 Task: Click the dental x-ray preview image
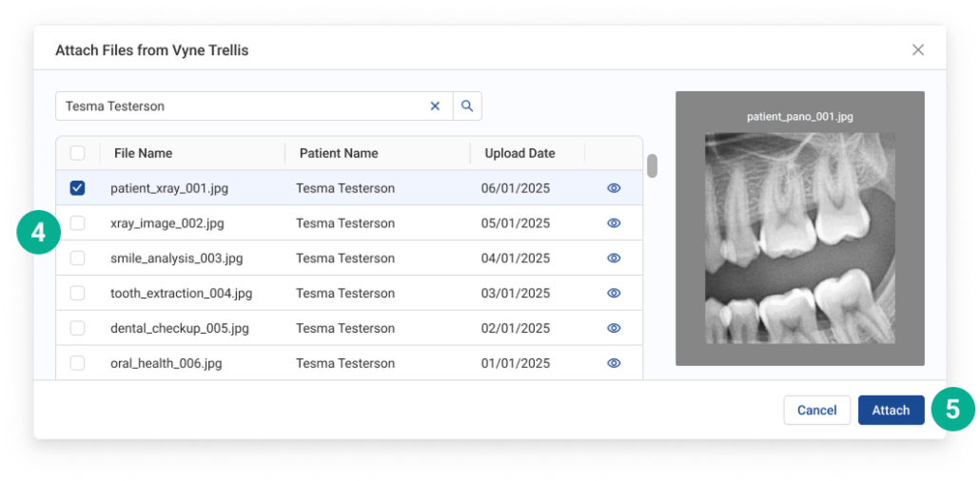(799, 236)
